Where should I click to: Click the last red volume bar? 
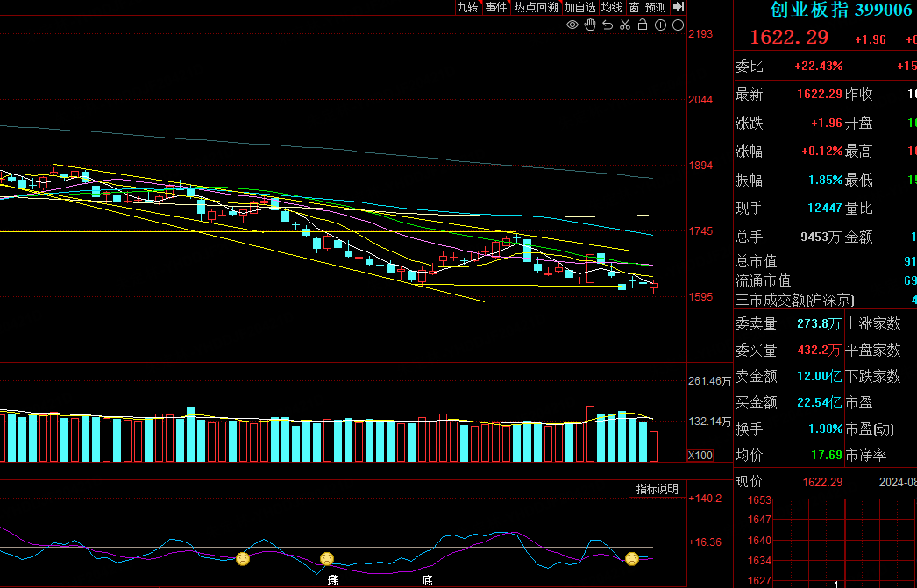coord(653,447)
